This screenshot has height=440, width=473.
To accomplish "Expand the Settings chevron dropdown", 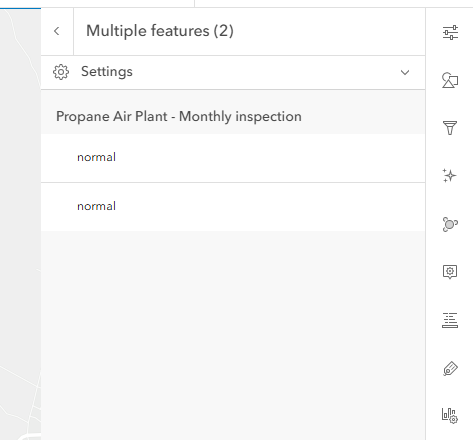I will pos(405,72).
